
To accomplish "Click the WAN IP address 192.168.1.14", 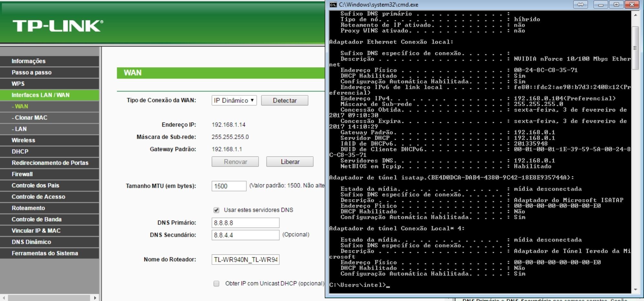I will click(x=228, y=125).
